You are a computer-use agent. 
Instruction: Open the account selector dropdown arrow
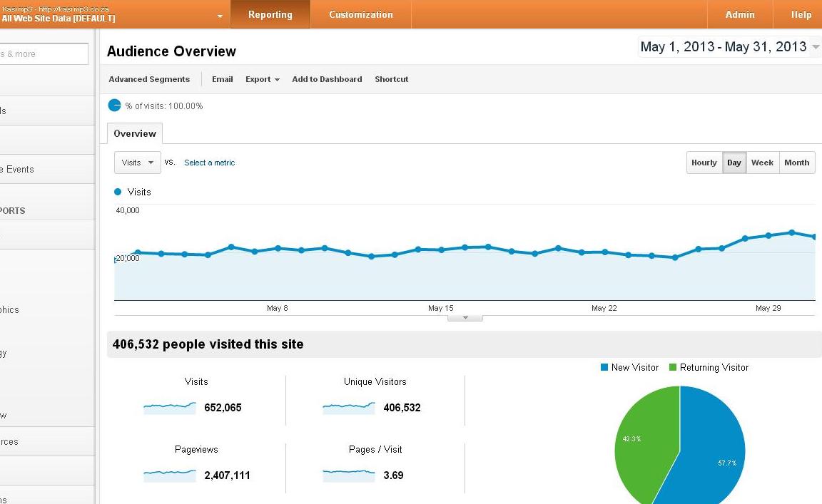(x=220, y=16)
